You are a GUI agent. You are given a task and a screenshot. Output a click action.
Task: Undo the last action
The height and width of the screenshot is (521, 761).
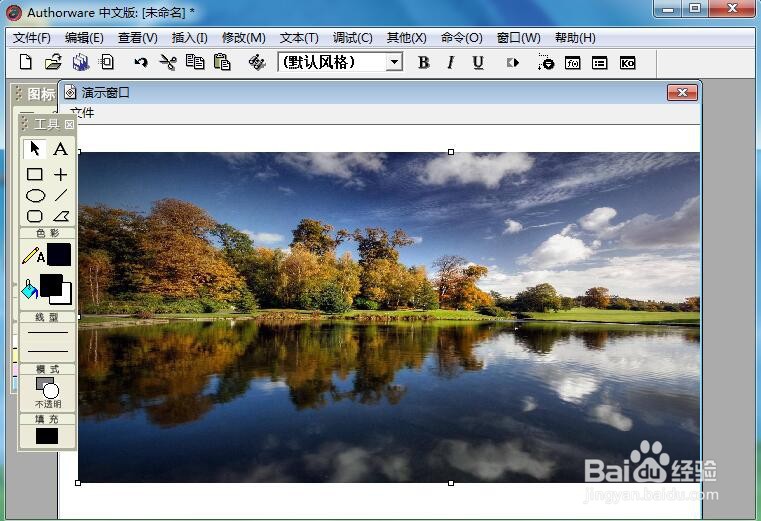tap(141, 62)
